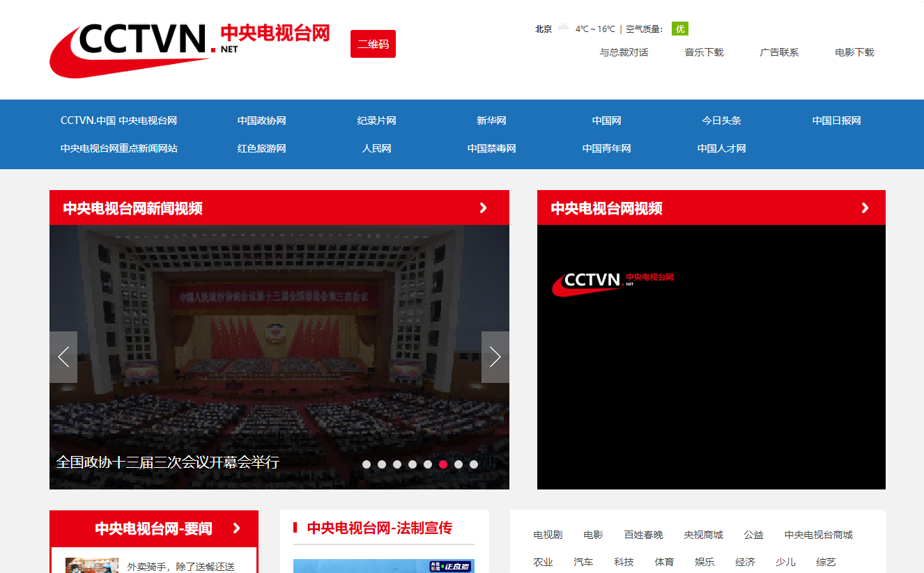
Task: Jump to seventh carousel slide dot
Action: point(459,464)
